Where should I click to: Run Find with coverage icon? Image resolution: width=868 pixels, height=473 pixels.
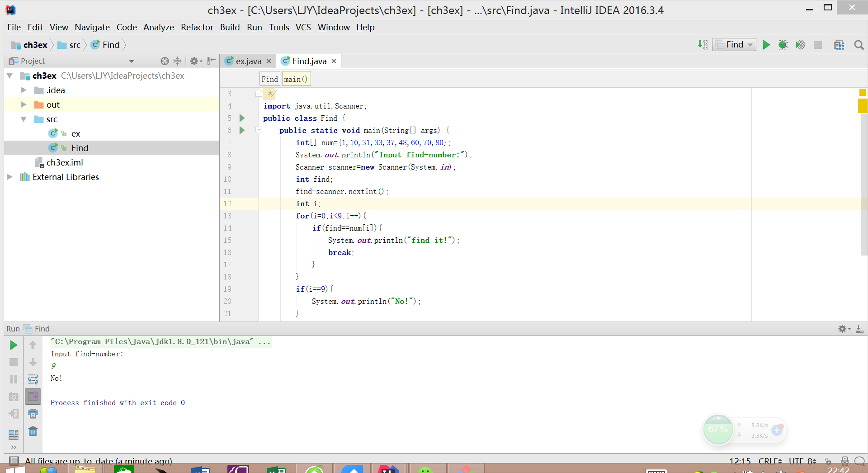tap(800, 45)
